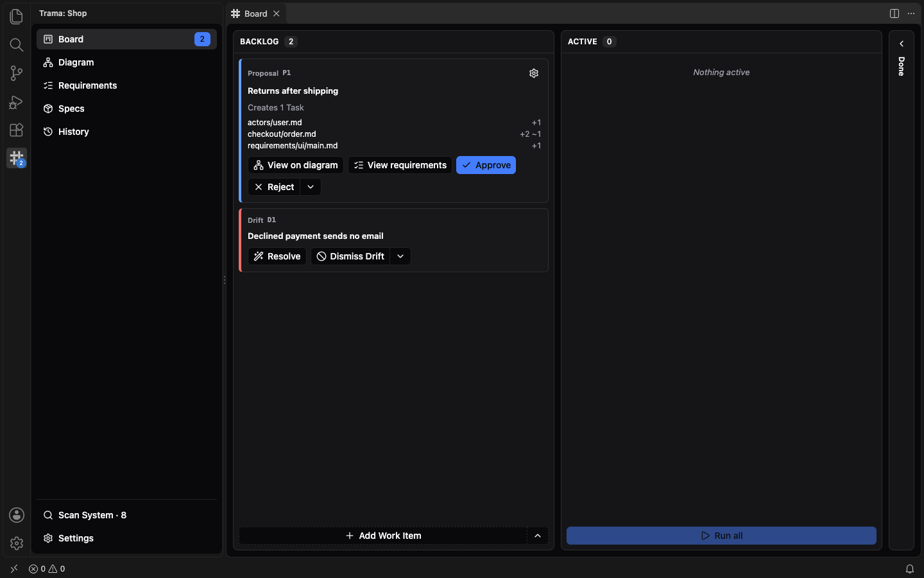Open Specs in the sidebar
The width and height of the screenshot is (924, 578).
(x=126, y=109)
